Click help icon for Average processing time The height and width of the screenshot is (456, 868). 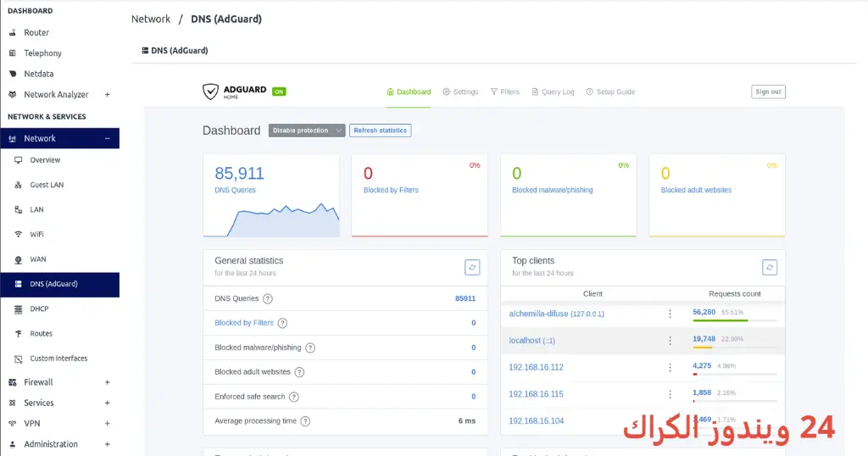pos(305,421)
